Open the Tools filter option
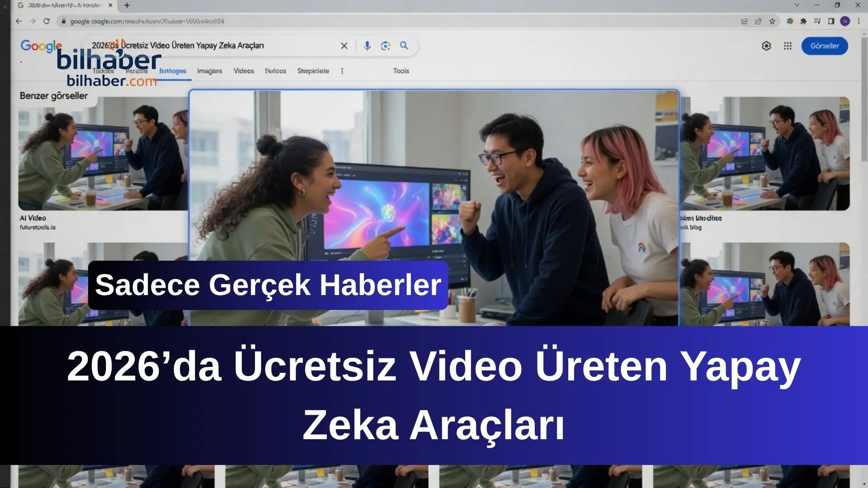Viewport: 868px width, 488px height. click(401, 71)
